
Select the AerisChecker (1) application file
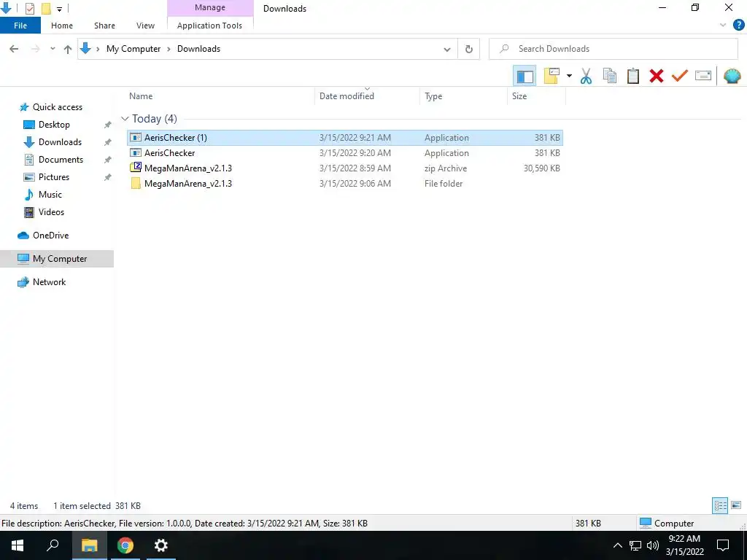345,138
